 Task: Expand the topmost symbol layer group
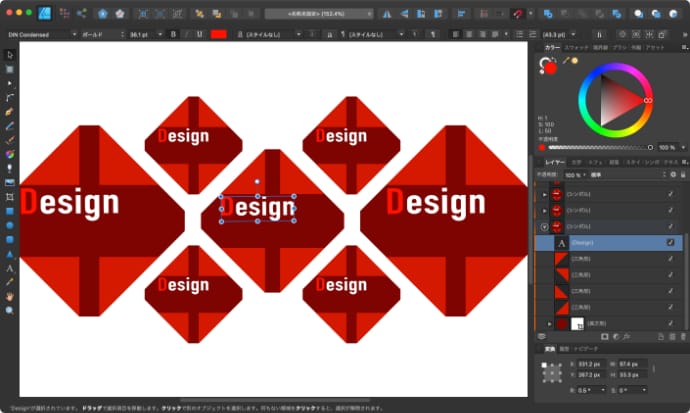coord(544,194)
